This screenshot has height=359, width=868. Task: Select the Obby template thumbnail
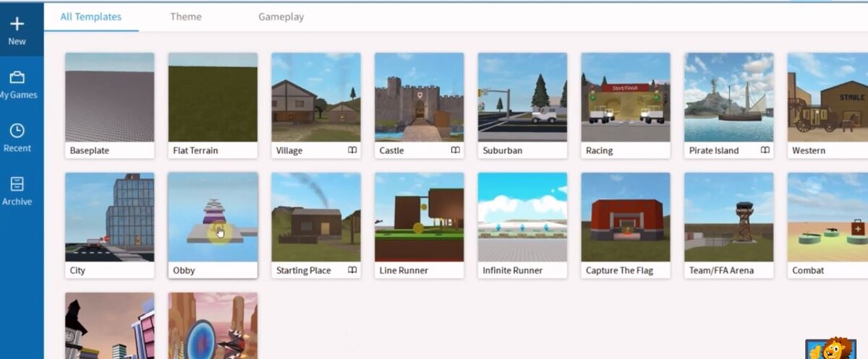(213, 217)
